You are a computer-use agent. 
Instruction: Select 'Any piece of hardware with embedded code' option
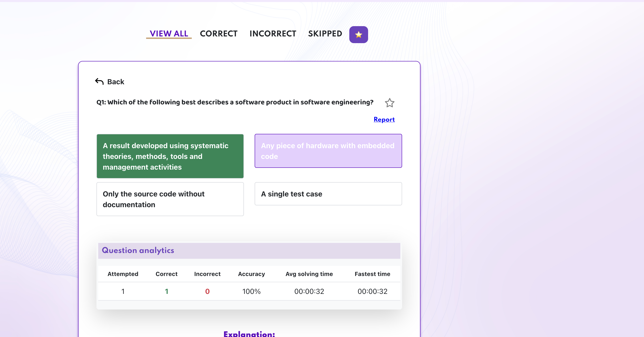pos(328,151)
